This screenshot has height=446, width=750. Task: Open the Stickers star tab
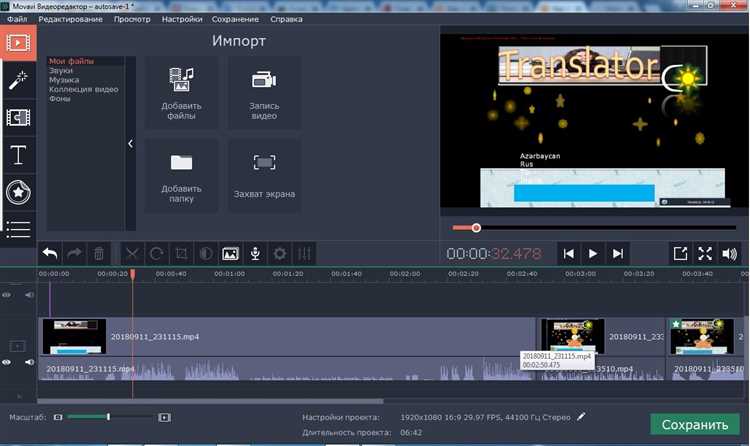coord(18,192)
